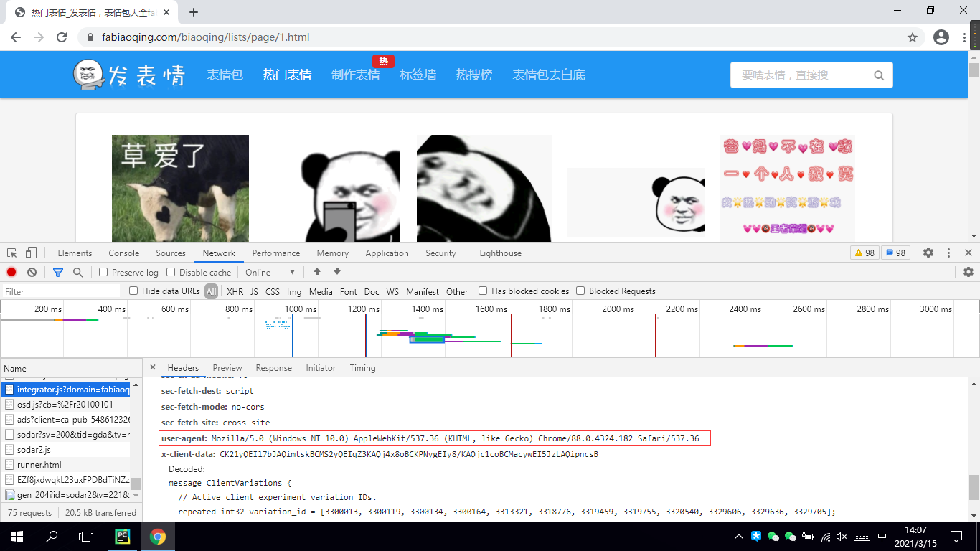Switch to the Console panel tab
980x551 pixels.
[x=123, y=253]
